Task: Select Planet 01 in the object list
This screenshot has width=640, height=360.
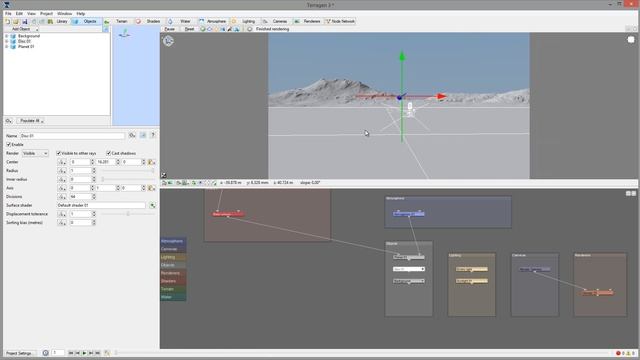Action: coord(26,47)
